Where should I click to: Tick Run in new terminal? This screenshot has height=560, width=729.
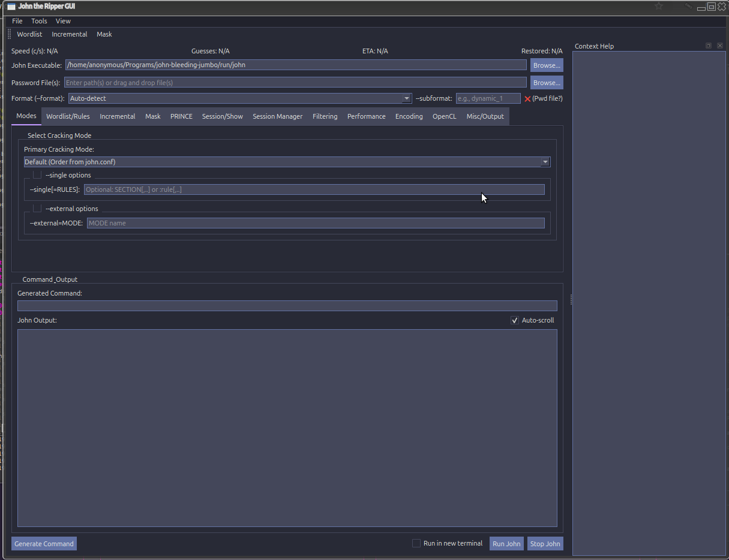point(416,543)
